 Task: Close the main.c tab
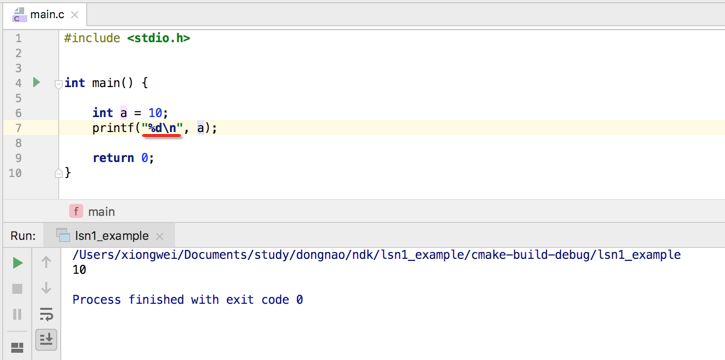(74, 15)
